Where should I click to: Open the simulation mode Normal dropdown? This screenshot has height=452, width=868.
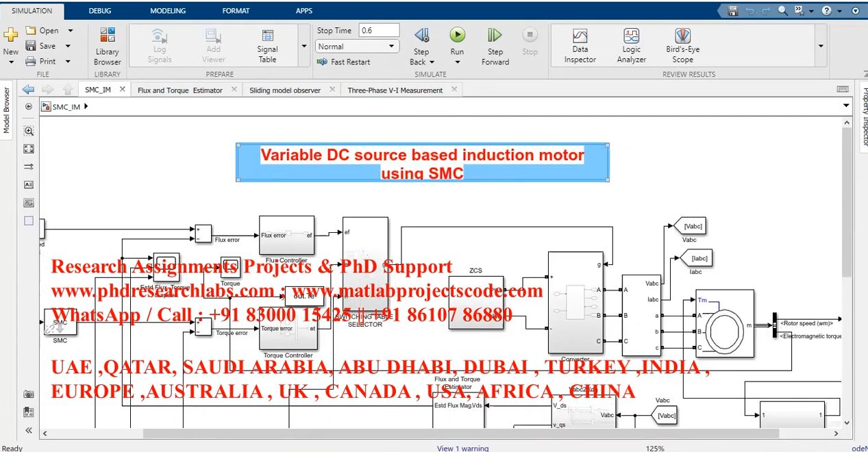pyautogui.click(x=357, y=47)
